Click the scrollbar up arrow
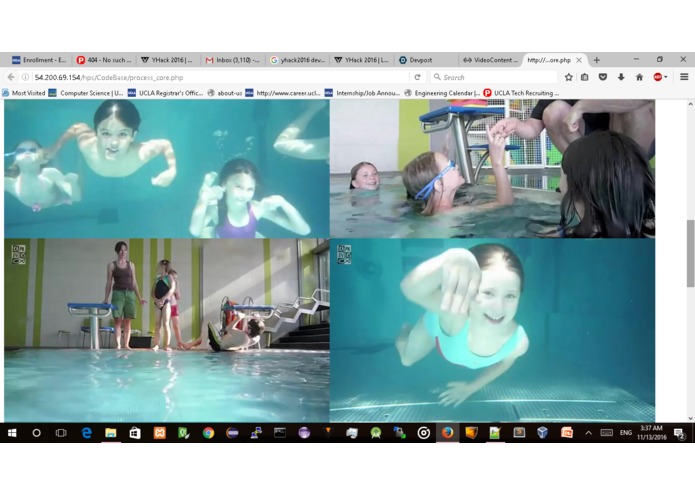The height and width of the screenshot is (494, 695). tap(690, 104)
